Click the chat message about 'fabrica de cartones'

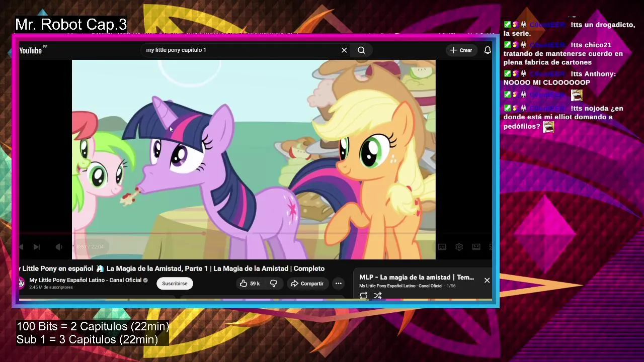click(x=563, y=54)
